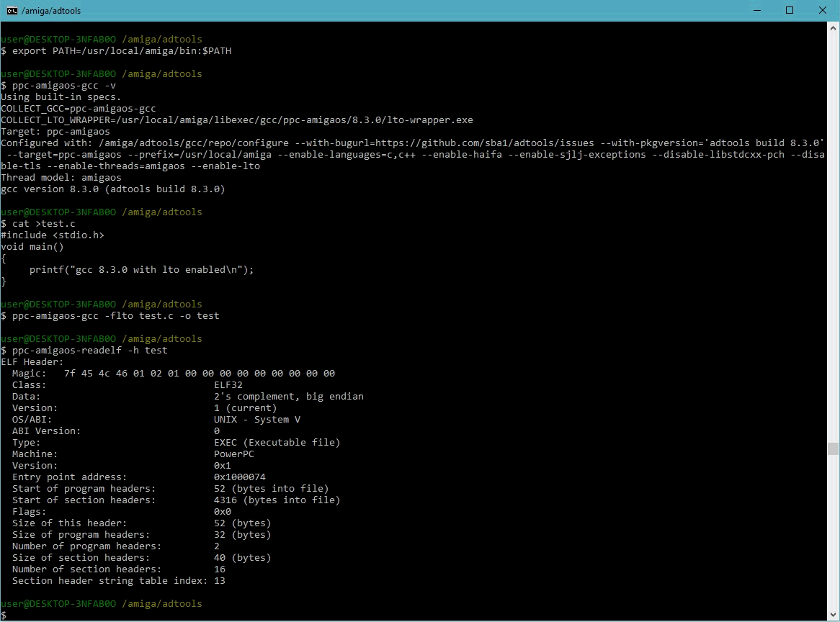Click the 'ELF32' class value
Viewport: 840px width, 622px height.
228,385
